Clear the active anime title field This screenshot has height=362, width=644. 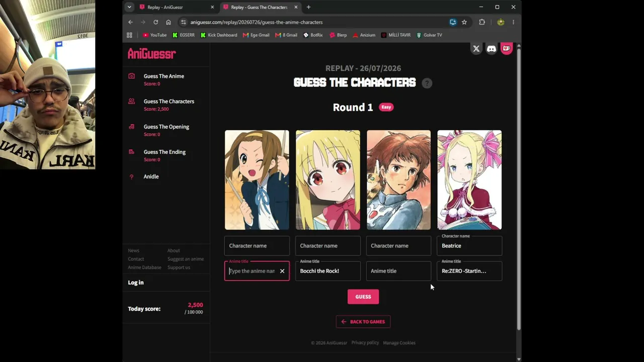[x=282, y=271]
